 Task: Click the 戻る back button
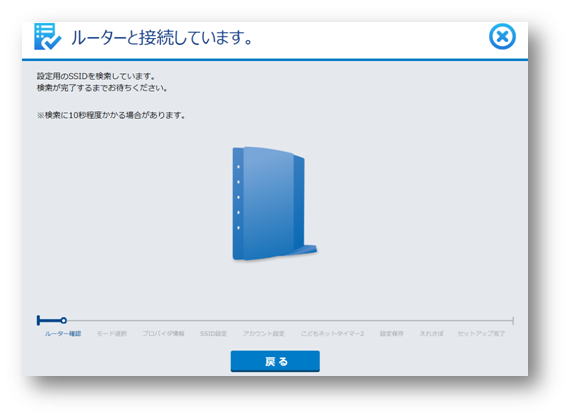tap(275, 361)
